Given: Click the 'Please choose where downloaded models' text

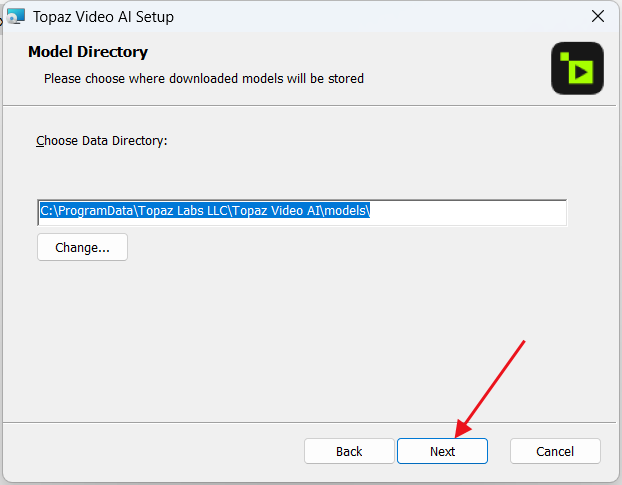Looking at the screenshot, I should (203, 79).
